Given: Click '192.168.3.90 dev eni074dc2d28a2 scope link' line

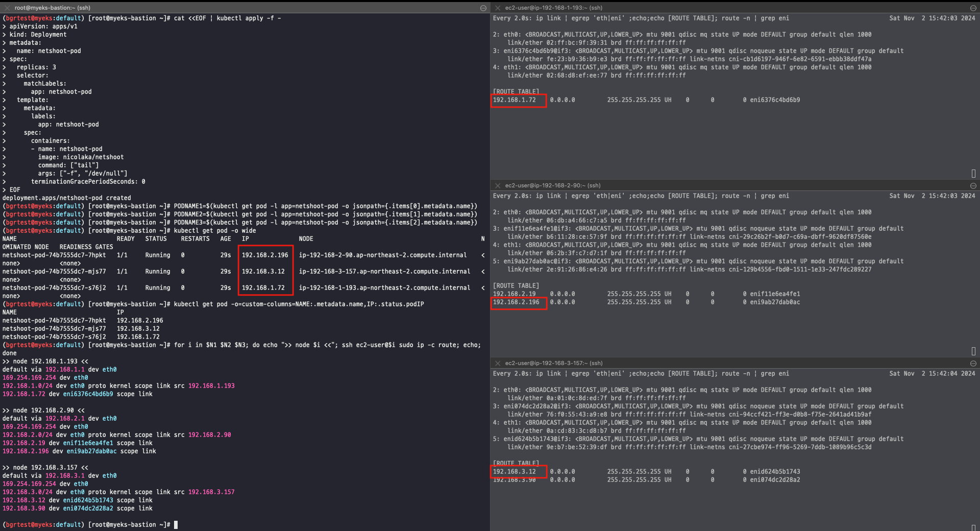Looking at the screenshot, I should click(x=78, y=508).
